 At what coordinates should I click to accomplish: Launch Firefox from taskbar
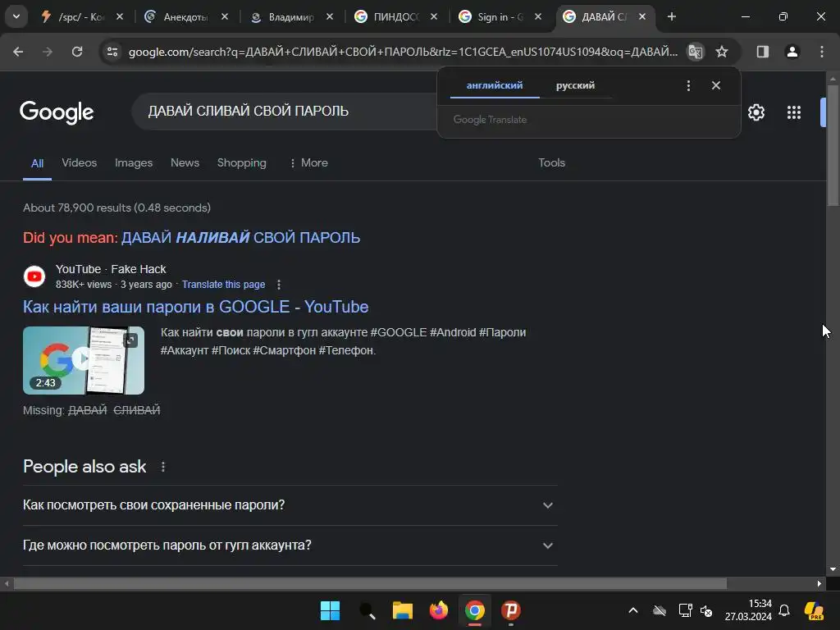pos(439,610)
